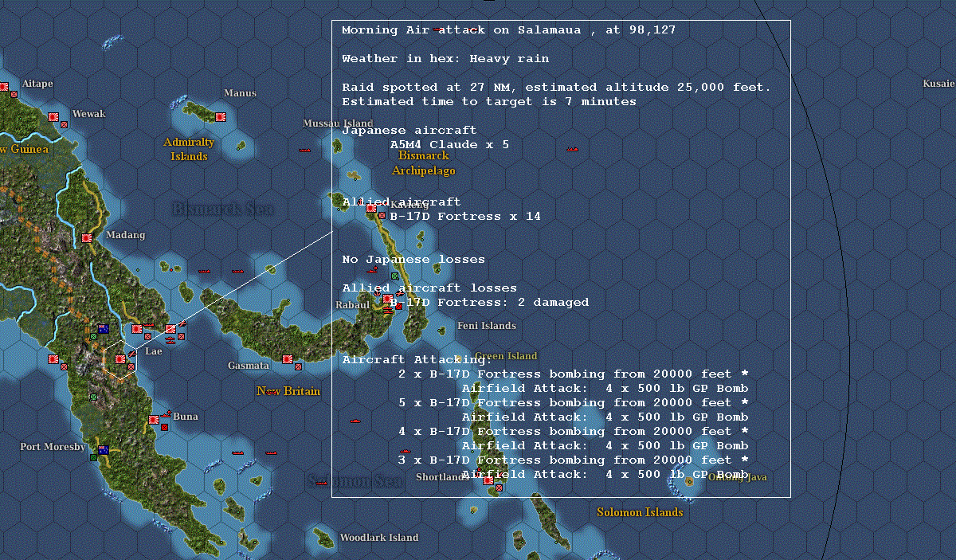Select the Japanese flag inside highlighted Salamaua hex

pyautogui.click(x=120, y=359)
